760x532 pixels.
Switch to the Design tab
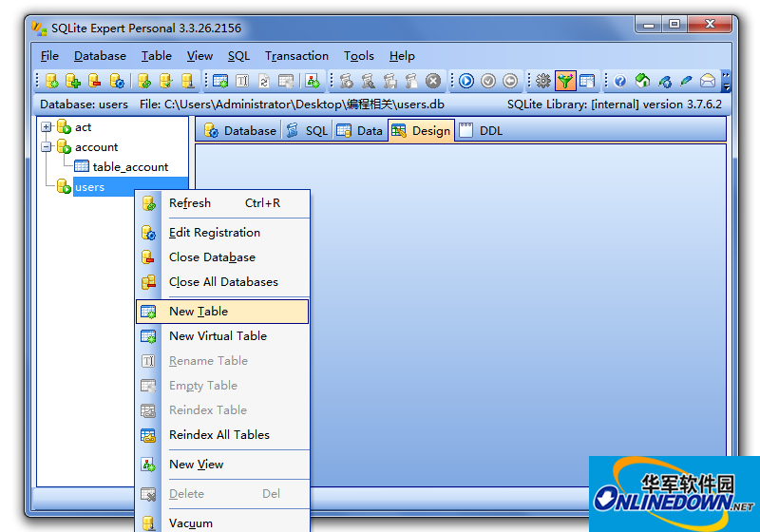421,131
